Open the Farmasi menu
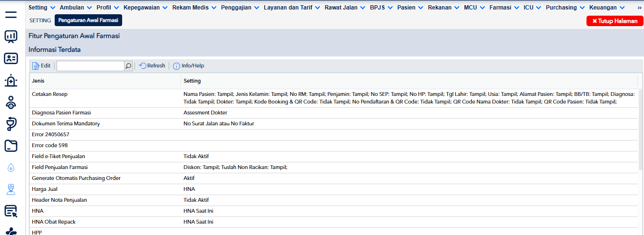 click(504, 8)
